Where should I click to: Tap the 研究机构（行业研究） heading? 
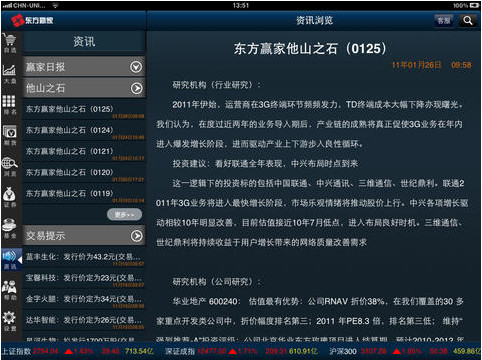click(x=217, y=85)
